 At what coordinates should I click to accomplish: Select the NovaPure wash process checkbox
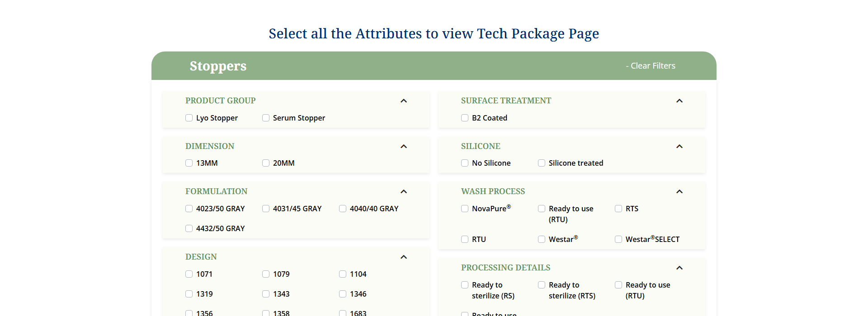pos(465,209)
